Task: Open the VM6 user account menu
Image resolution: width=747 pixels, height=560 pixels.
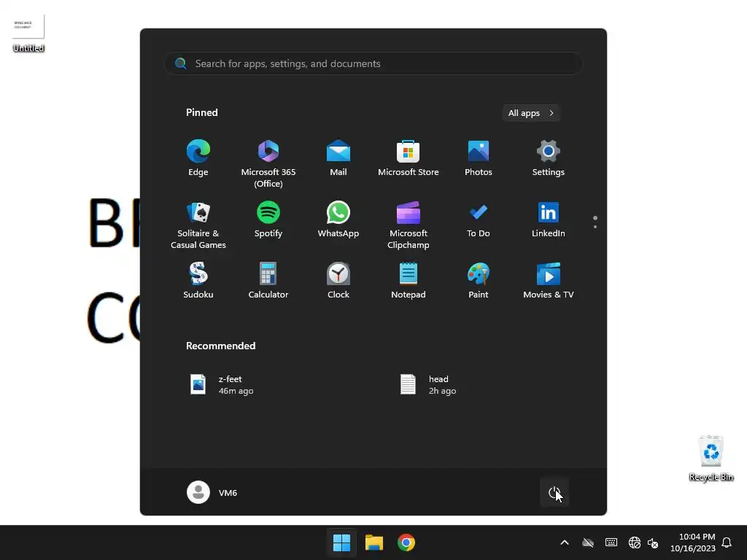Action: (x=212, y=492)
